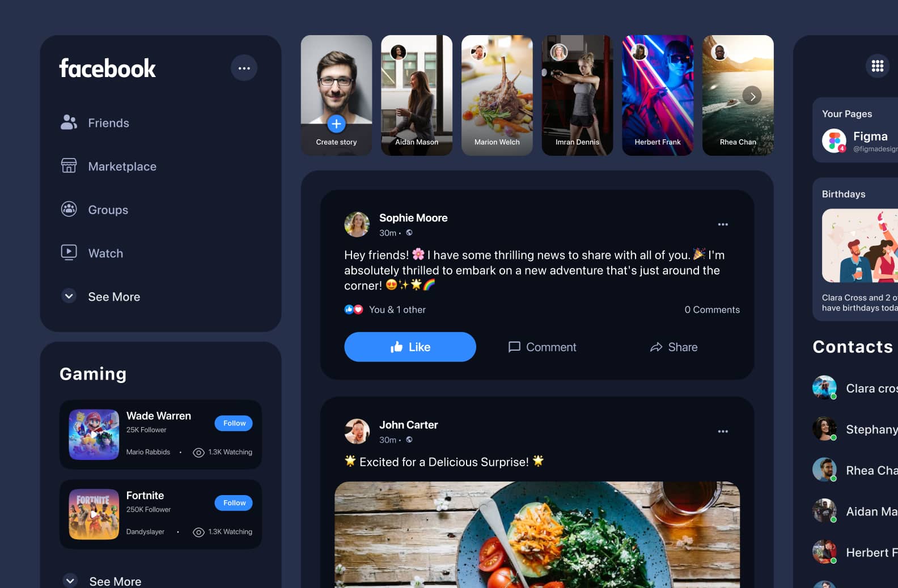Click Aidan Mason avatar on story
The height and width of the screenshot is (588, 898).
click(x=399, y=52)
